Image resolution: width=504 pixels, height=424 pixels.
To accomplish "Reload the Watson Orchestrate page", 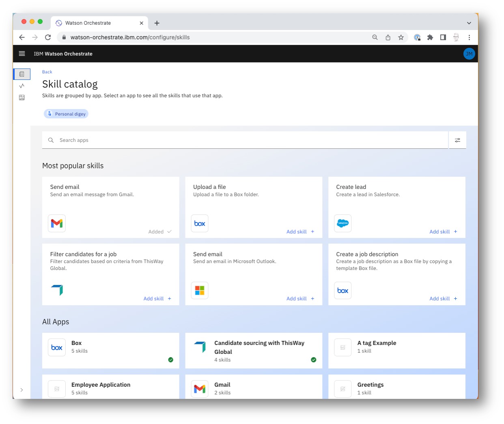I will point(48,37).
